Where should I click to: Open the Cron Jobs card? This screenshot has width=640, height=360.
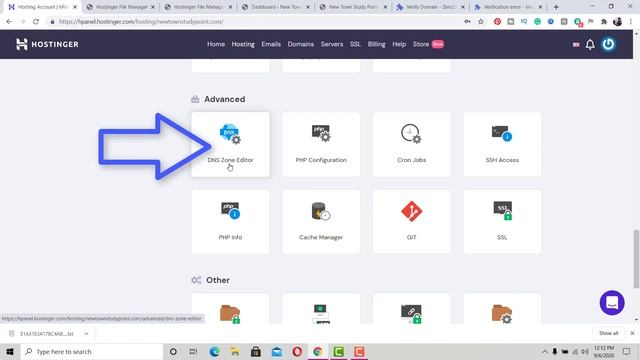coord(411,144)
